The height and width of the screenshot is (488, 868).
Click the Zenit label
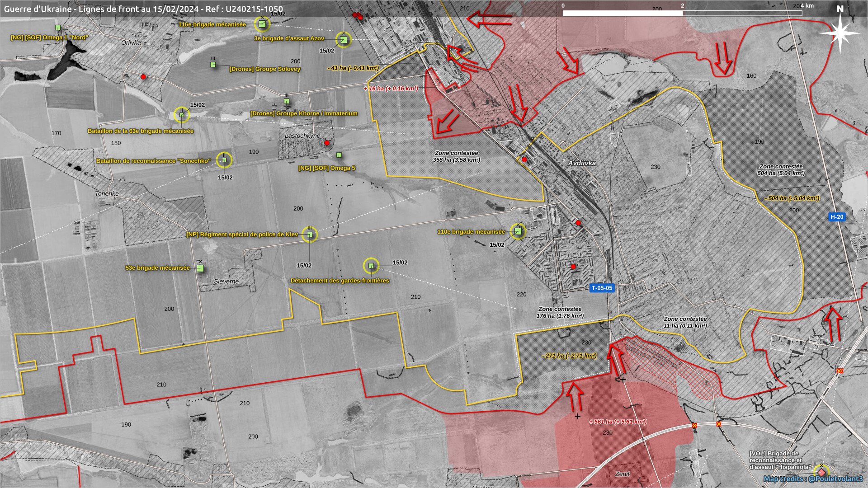point(623,474)
